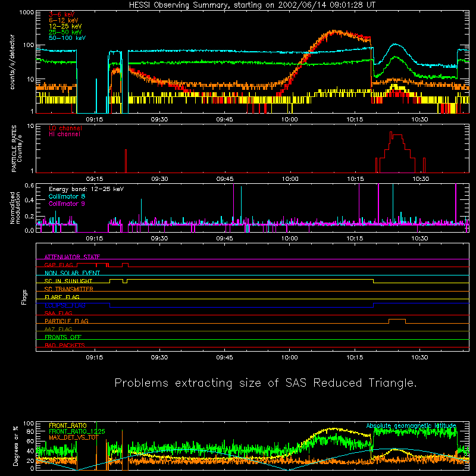Select the Collimator 9 legend entry
Viewport: 476px width, 476px height.
point(67,203)
